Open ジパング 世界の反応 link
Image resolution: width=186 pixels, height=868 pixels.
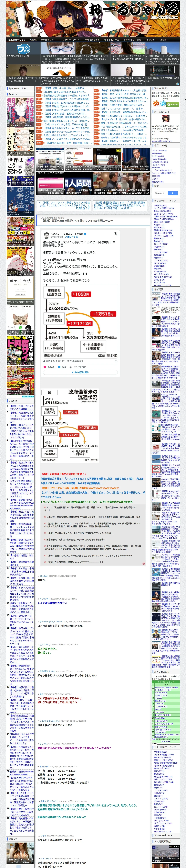tap(159, 151)
